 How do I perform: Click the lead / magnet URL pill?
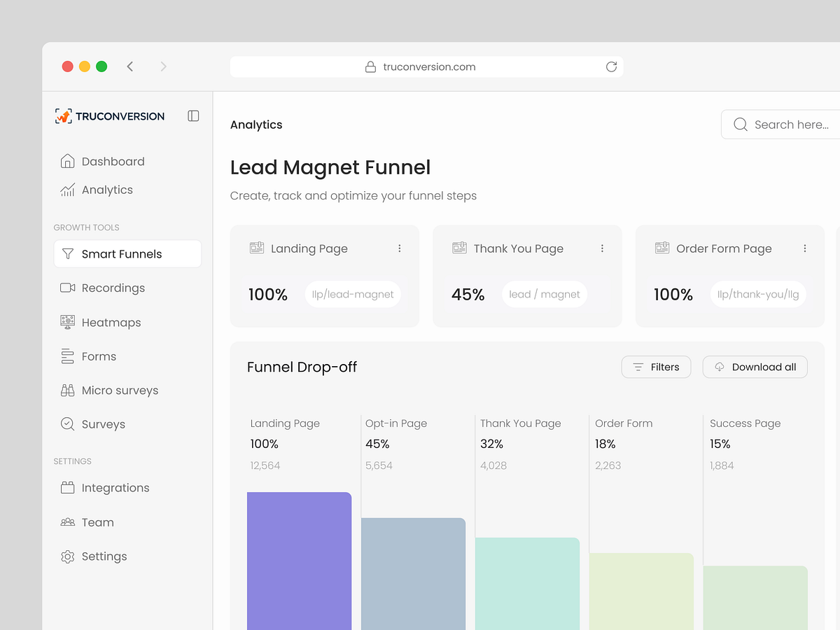click(x=545, y=295)
